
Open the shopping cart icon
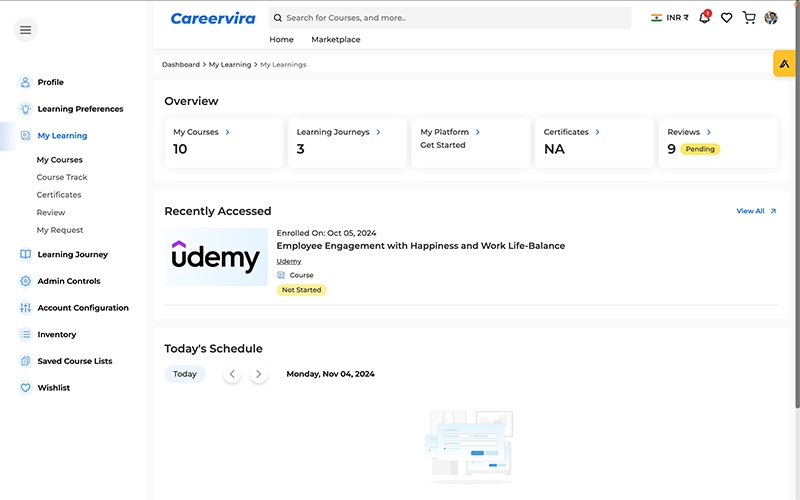[749, 18]
